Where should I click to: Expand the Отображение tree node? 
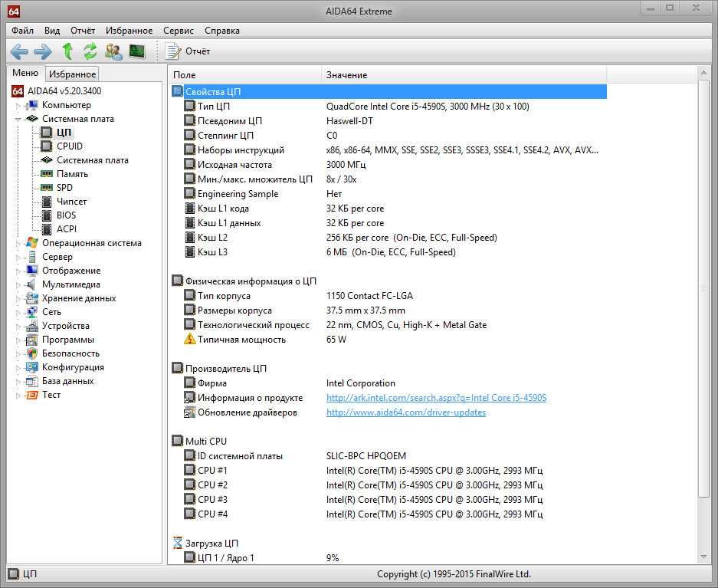(x=18, y=271)
